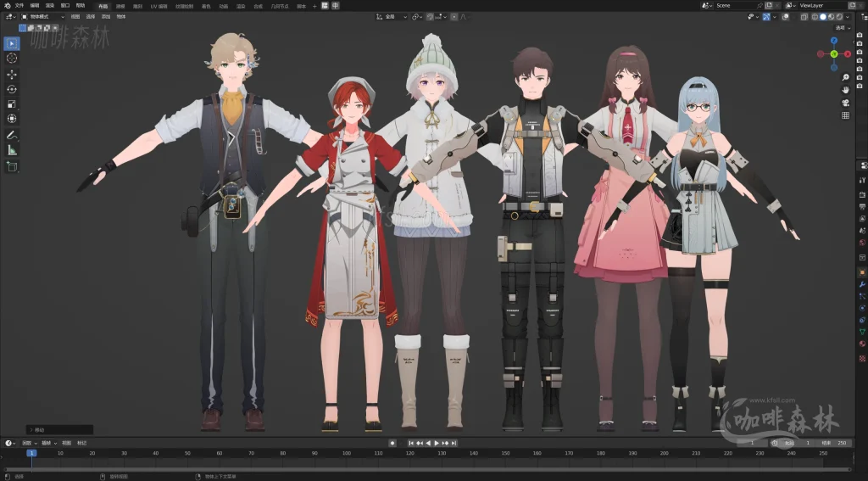Open object visibility filter dropdown
Viewport: 868px width, 481px height.
[x=753, y=17]
